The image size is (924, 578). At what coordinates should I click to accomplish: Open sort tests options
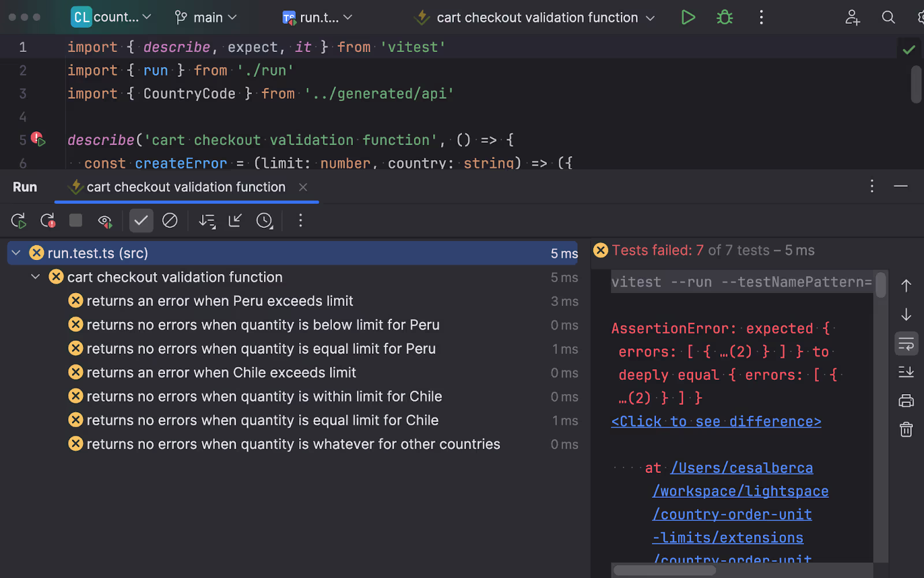click(x=207, y=220)
